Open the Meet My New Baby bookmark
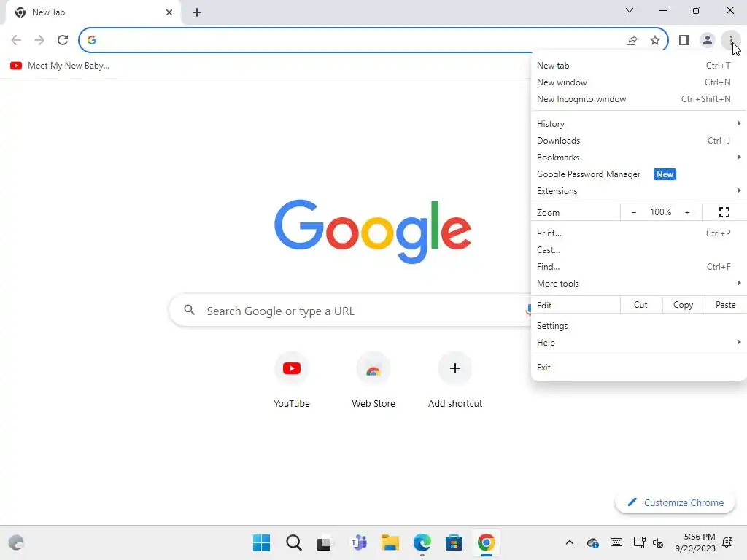 pos(60,66)
